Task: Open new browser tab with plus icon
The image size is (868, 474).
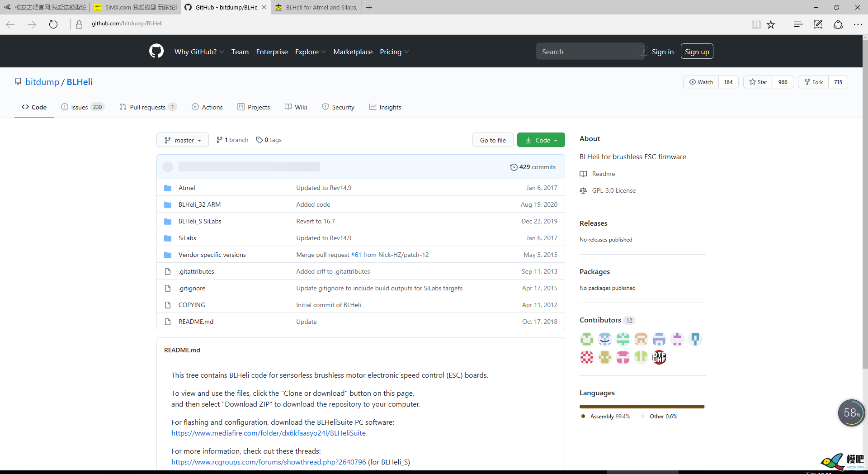Action: click(369, 7)
